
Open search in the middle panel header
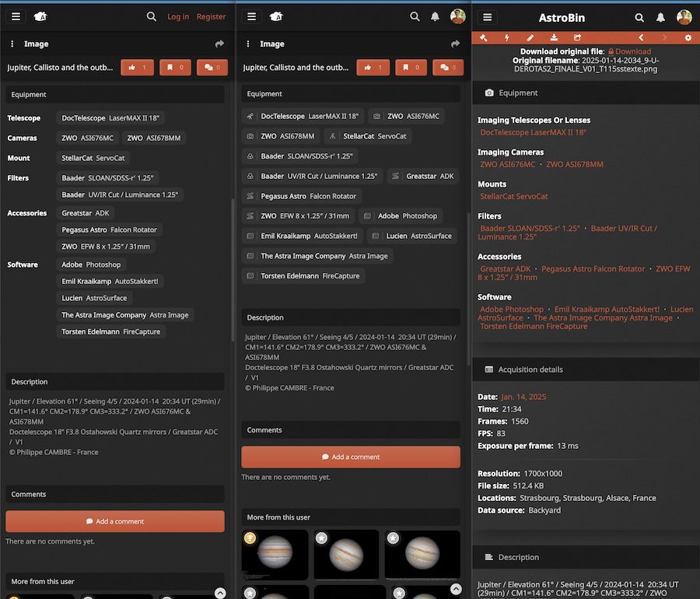tap(415, 16)
